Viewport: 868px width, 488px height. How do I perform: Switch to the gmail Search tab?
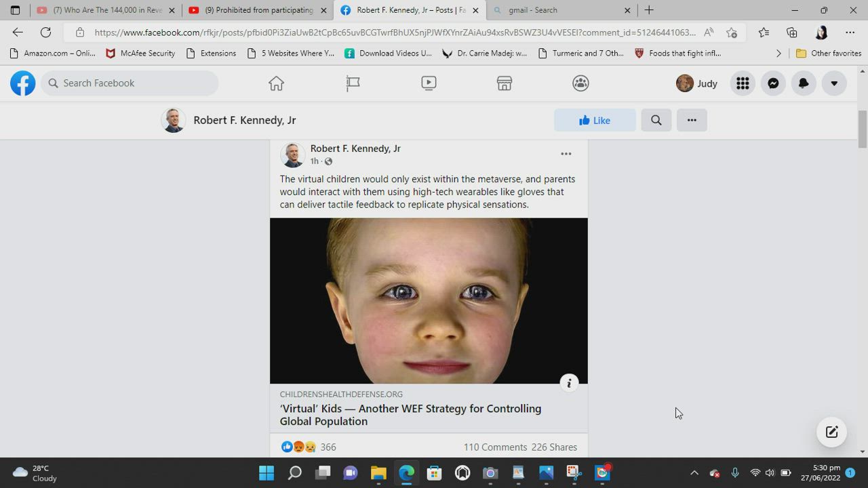coord(556,10)
